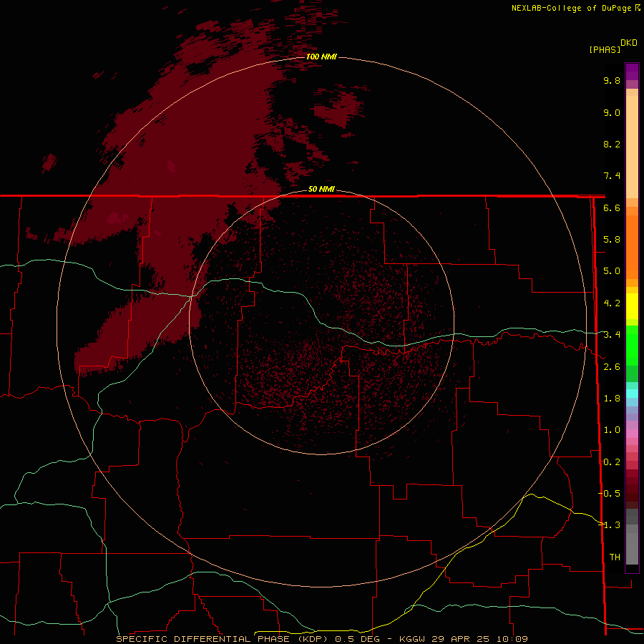
Task: Click the DKD unit label above the color scale
Action: pos(629,43)
